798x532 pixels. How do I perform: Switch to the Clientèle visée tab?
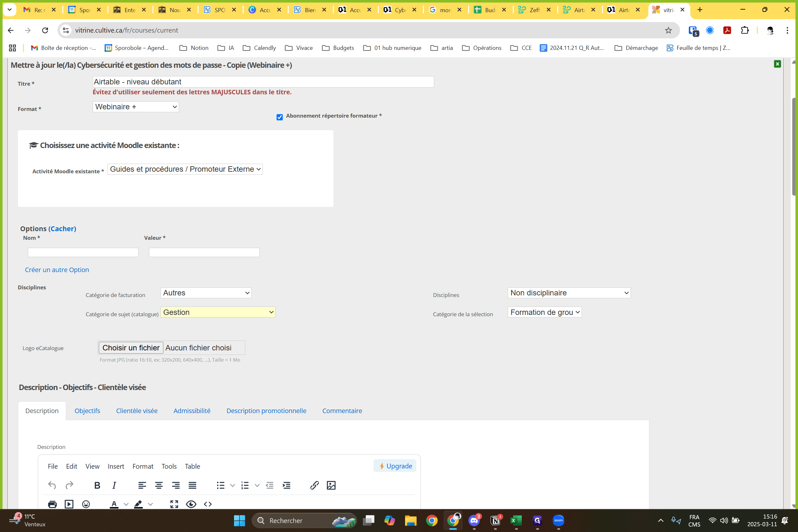pos(137,411)
